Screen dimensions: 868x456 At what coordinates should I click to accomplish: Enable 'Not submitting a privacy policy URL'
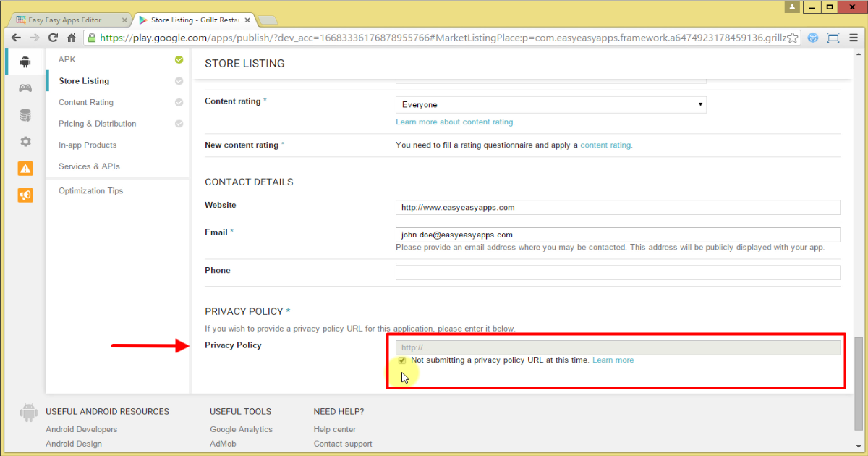click(402, 360)
